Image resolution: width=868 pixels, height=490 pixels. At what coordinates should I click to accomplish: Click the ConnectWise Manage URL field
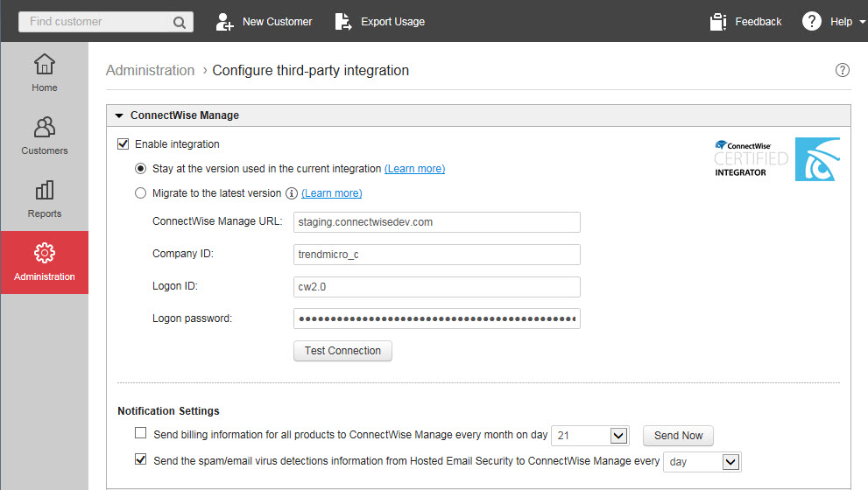tap(436, 222)
